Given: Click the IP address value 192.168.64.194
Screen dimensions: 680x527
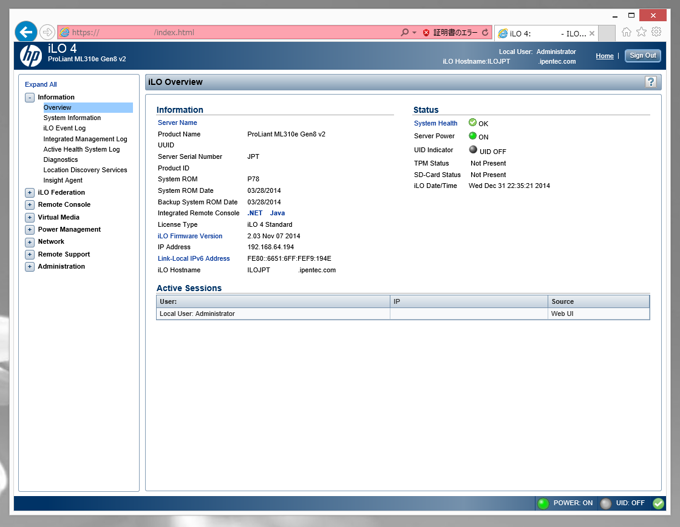Looking at the screenshot, I should 271,247.
